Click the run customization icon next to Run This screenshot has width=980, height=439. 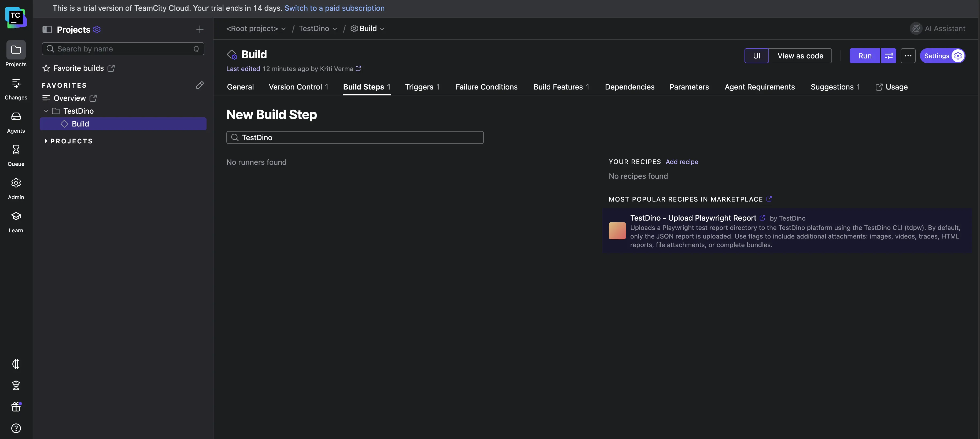pyautogui.click(x=889, y=55)
